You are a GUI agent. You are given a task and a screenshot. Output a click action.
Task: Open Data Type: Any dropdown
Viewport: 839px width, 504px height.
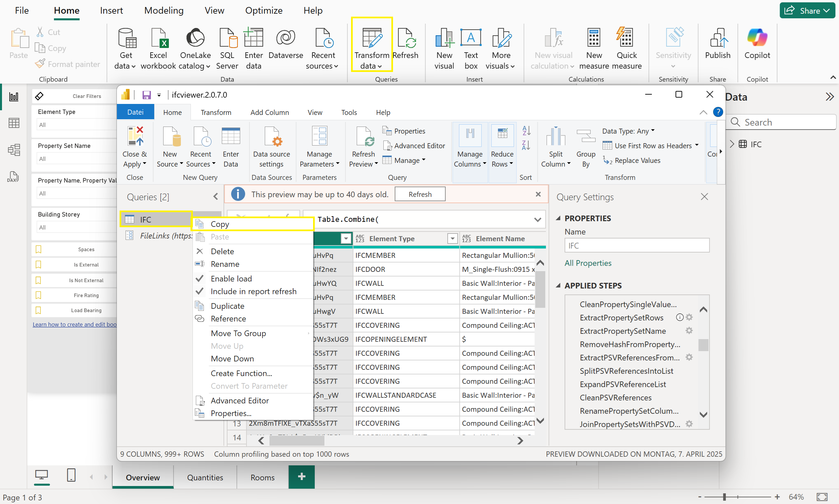pyautogui.click(x=628, y=131)
